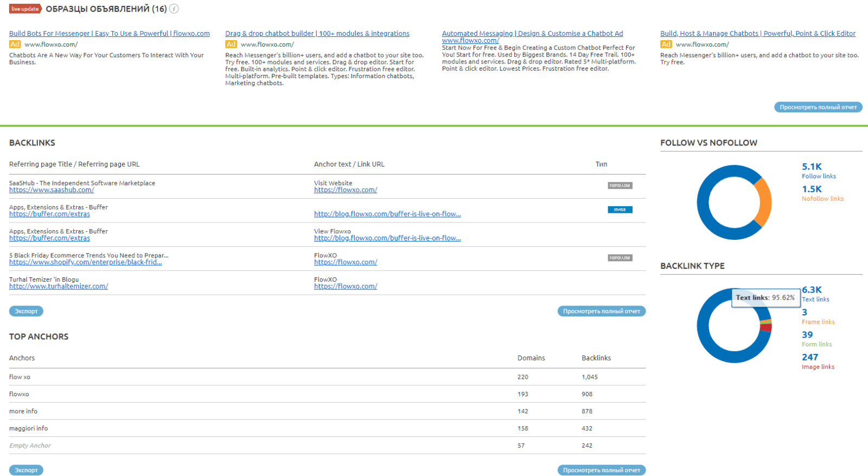Click the https://flowxo.com/ link for Visit Website
The height and width of the screenshot is (476, 868).
coord(346,190)
